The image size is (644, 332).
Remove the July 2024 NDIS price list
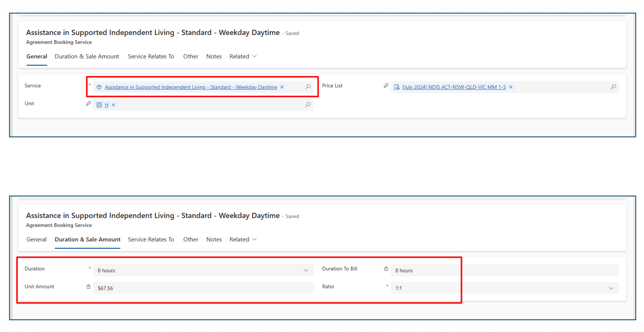[511, 87]
